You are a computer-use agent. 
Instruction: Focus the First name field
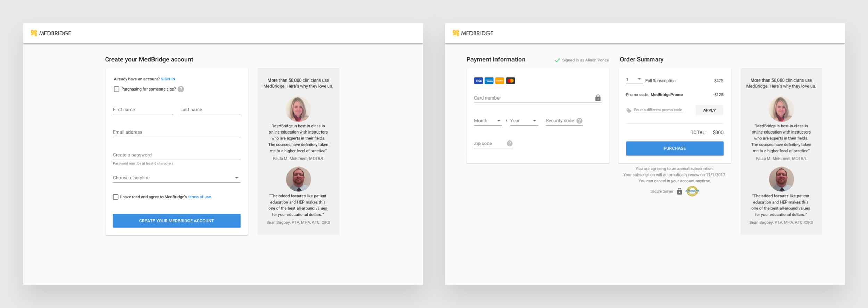[x=143, y=110]
